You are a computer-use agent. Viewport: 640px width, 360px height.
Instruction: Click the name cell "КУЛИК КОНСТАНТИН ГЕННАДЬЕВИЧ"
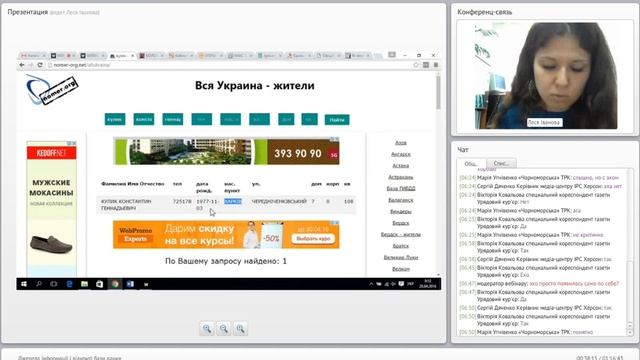(126, 204)
